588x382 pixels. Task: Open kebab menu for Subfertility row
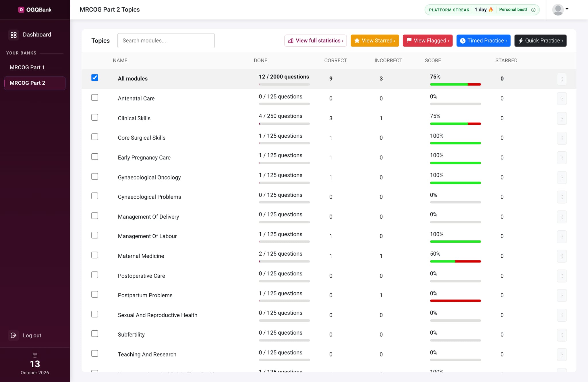(562, 335)
